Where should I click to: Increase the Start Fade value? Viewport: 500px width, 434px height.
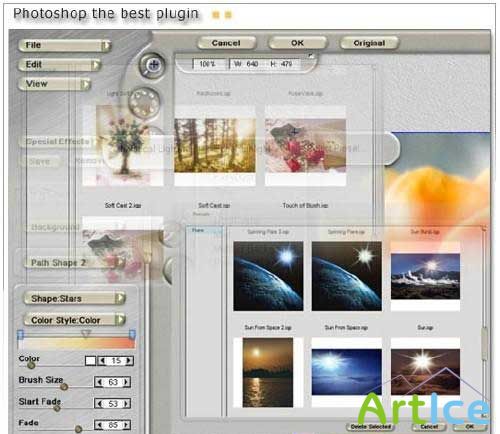pyautogui.click(x=126, y=404)
